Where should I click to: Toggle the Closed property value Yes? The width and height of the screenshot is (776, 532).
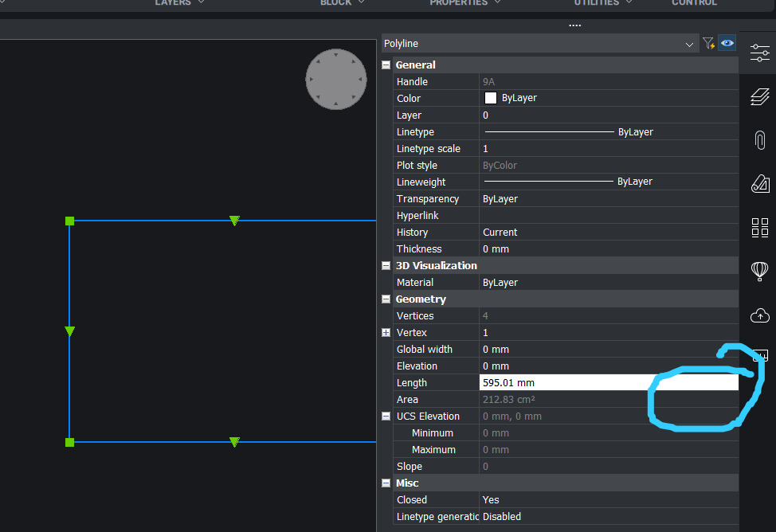(491, 500)
